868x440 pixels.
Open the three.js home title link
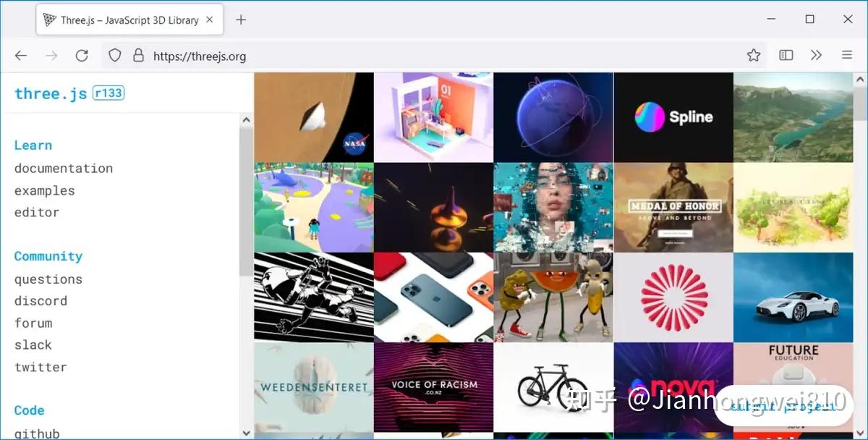coord(51,93)
